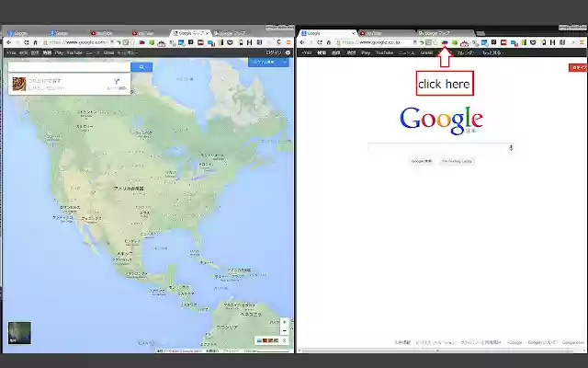
Task: Reload the page in left Maps window
Action: coord(27,42)
